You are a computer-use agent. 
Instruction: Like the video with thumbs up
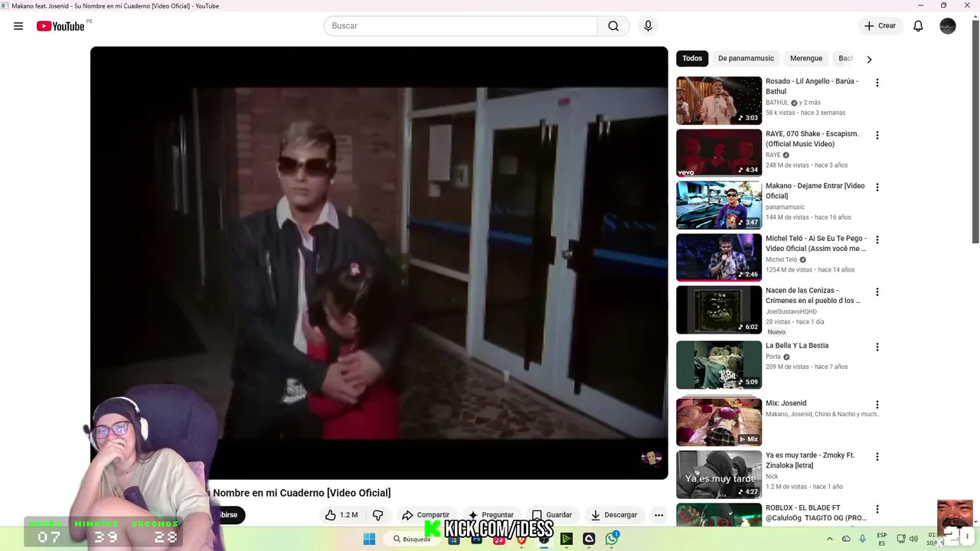[x=341, y=515]
